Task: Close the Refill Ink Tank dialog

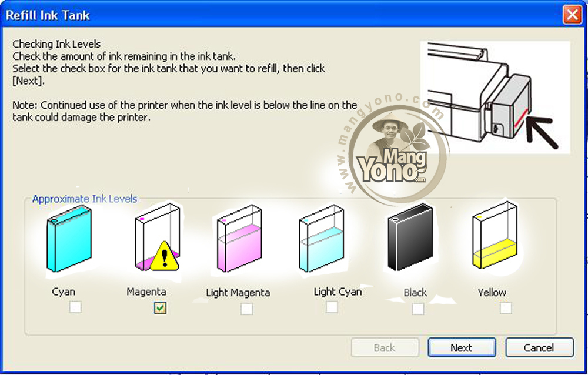Action: pos(572,15)
